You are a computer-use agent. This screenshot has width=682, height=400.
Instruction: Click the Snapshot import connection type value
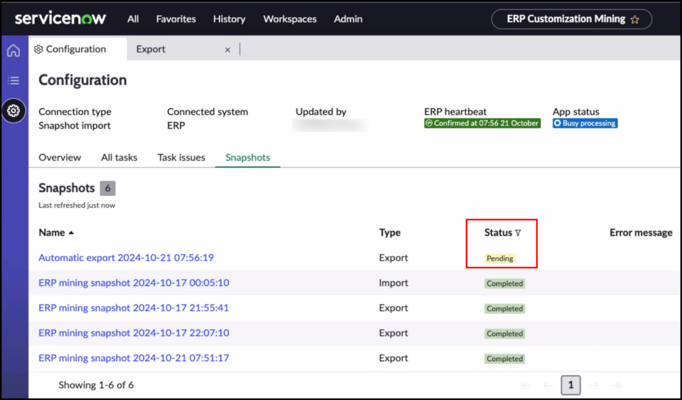tap(74, 126)
